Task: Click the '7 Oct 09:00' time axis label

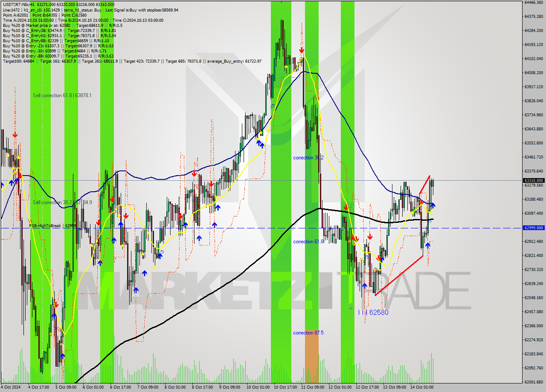Action: point(148,387)
